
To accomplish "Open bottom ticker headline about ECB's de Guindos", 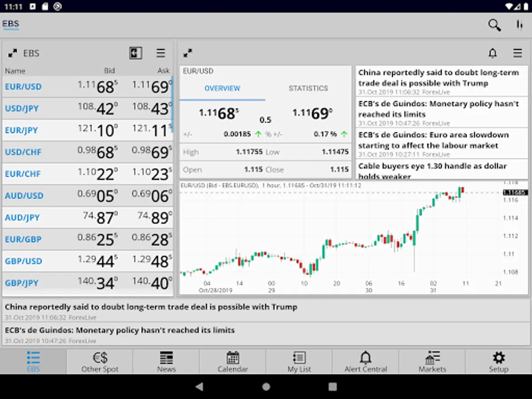I will tap(266, 335).
